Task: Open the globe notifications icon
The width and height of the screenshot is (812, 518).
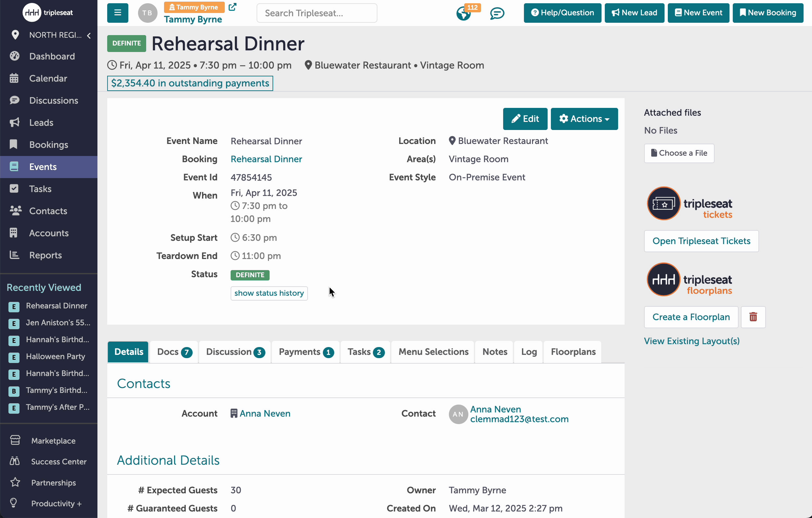Action: click(463, 14)
